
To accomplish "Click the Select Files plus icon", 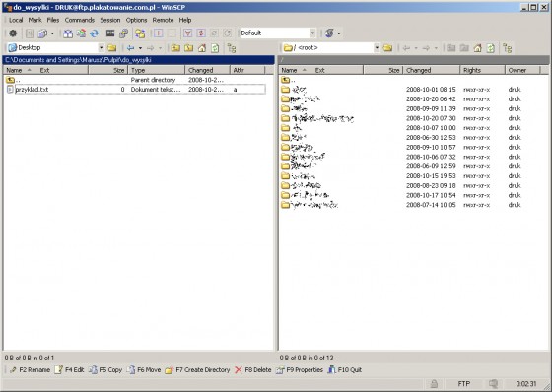I will (159, 33).
